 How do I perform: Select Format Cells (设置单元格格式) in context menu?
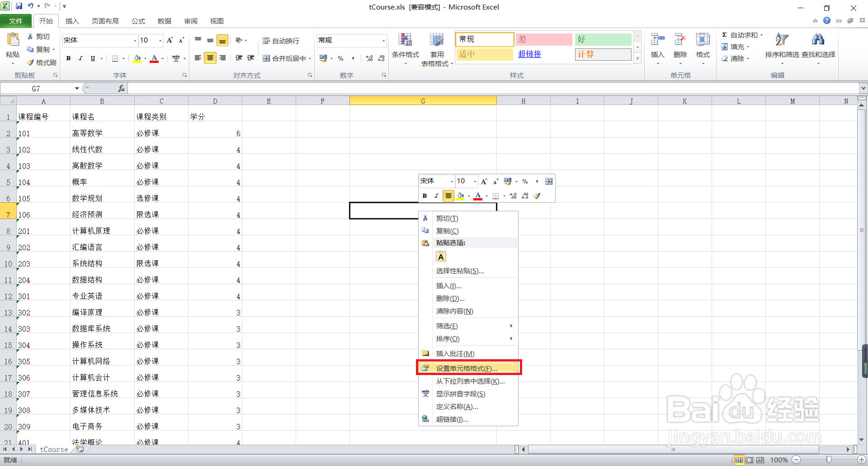468,368
